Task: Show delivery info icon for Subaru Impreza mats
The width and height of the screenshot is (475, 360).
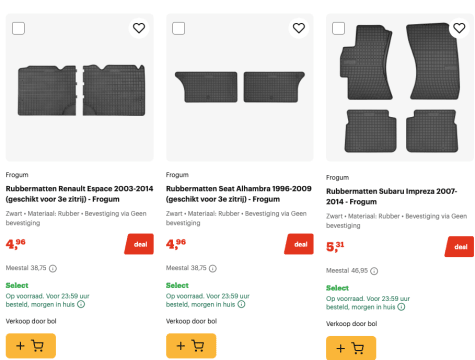Action: pyautogui.click(x=401, y=307)
